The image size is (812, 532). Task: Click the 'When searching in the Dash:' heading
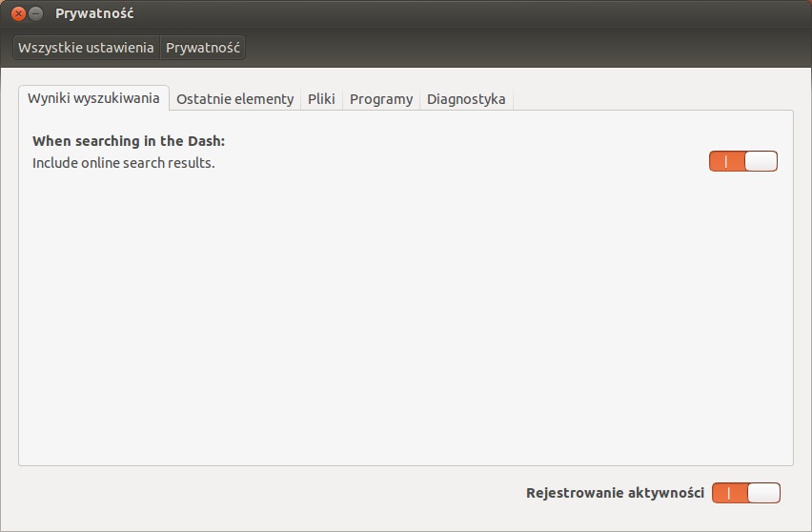coord(129,141)
